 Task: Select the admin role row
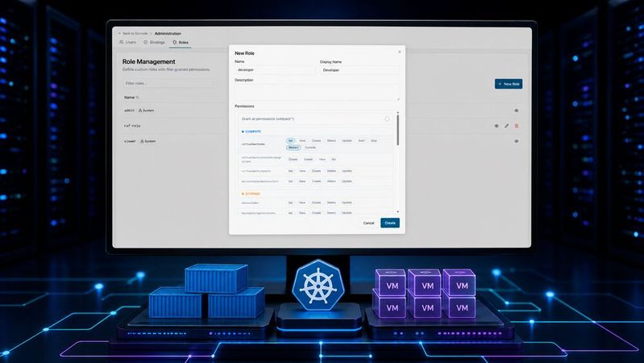[x=321, y=111]
